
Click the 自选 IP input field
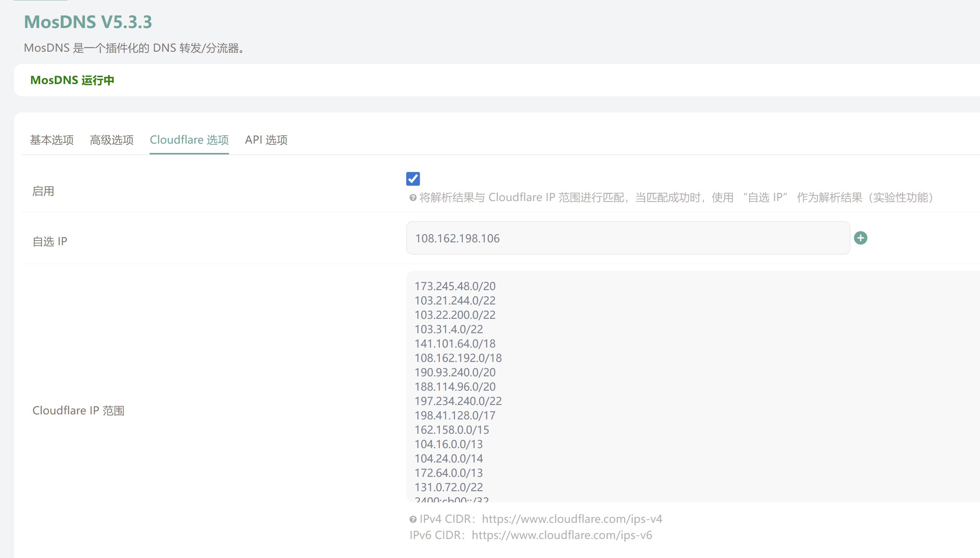pyautogui.click(x=628, y=238)
